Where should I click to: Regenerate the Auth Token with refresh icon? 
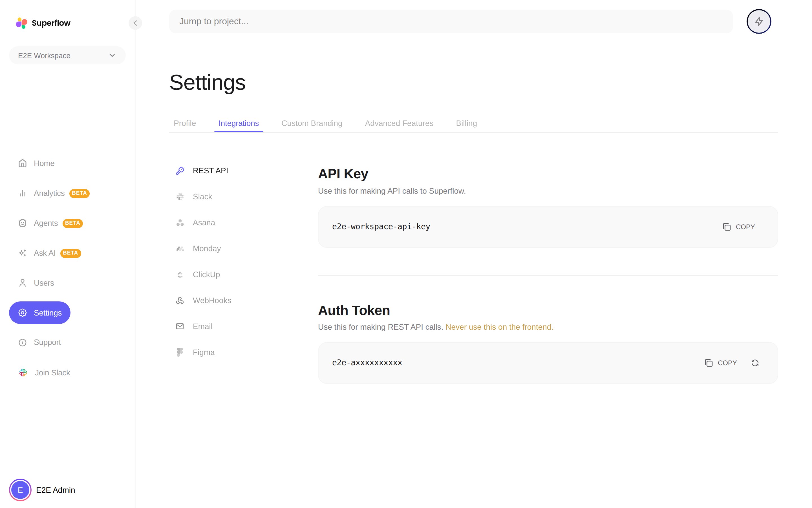pyautogui.click(x=755, y=363)
